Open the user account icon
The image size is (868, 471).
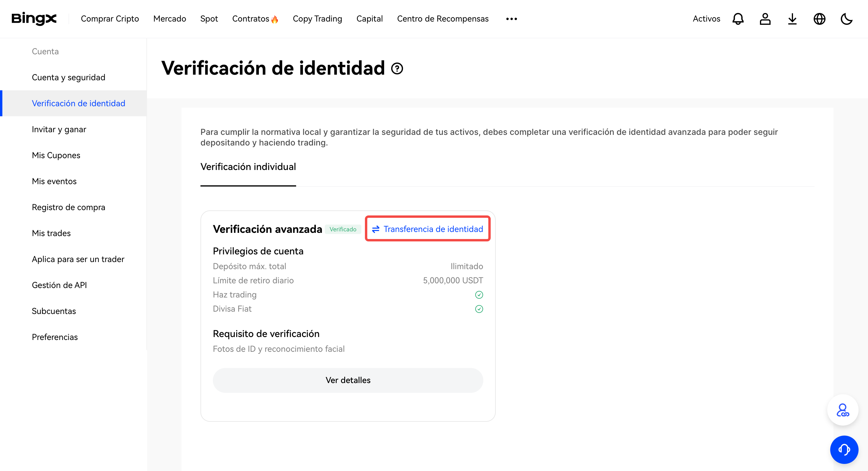(x=765, y=19)
